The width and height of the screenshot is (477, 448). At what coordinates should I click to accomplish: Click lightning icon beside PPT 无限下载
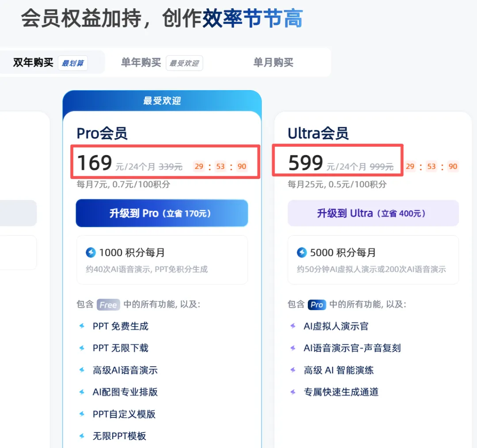[x=82, y=348]
